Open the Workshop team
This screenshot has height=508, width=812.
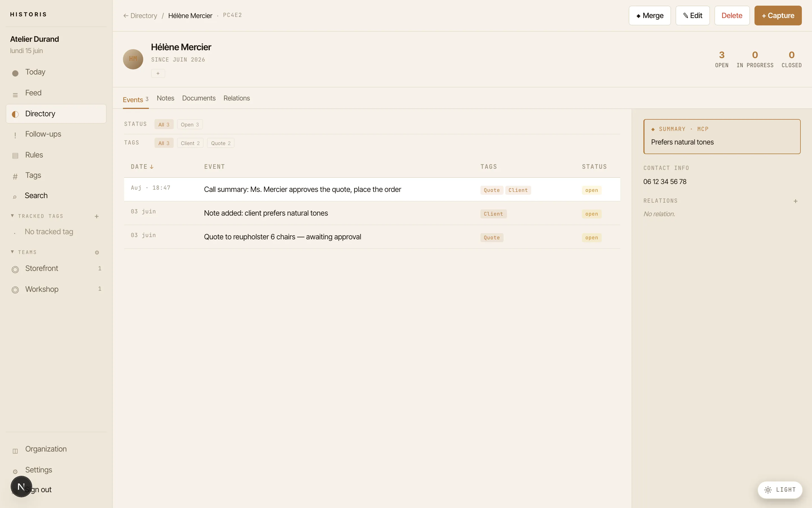(56, 289)
